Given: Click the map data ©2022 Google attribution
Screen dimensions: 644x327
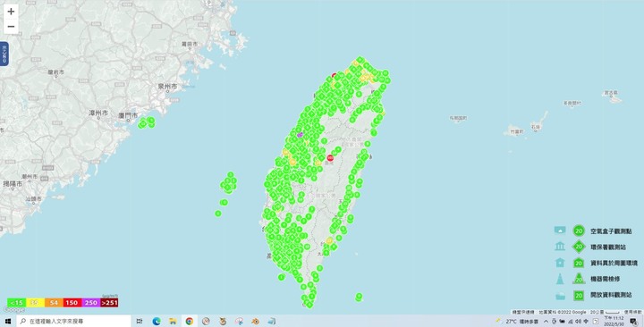Looking at the screenshot, I should click(563, 312).
